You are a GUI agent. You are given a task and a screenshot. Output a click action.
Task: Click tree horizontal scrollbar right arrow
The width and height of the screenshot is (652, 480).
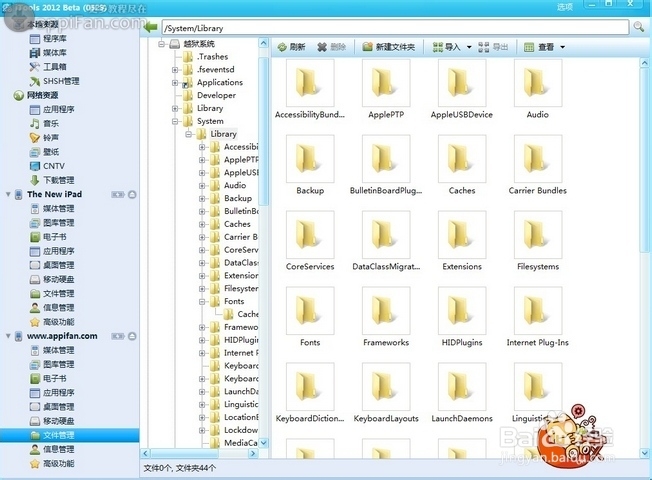pyautogui.click(x=253, y=453)
